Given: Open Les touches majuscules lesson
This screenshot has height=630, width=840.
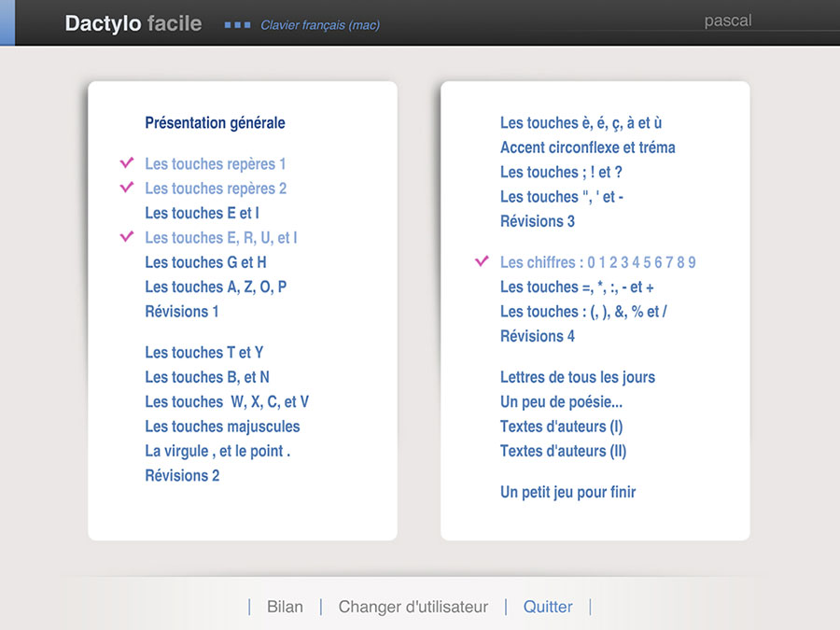Looking at the screenshot, I should 222,427.
